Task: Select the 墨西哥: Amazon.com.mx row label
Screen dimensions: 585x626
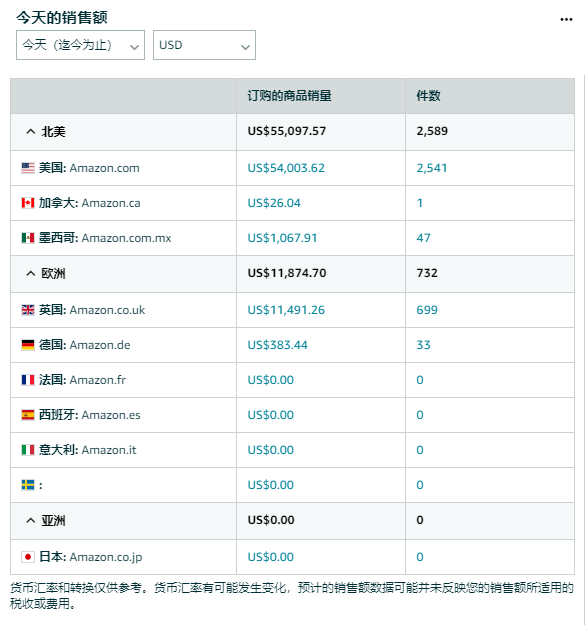Action: (x=105, y=238)
